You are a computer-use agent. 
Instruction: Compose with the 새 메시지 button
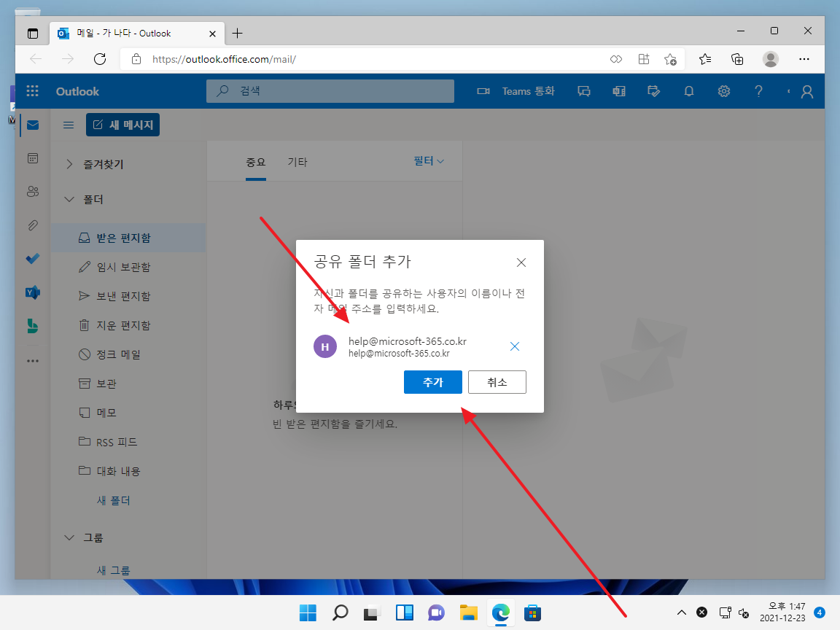pyautogui.click(x=122, y=125)
